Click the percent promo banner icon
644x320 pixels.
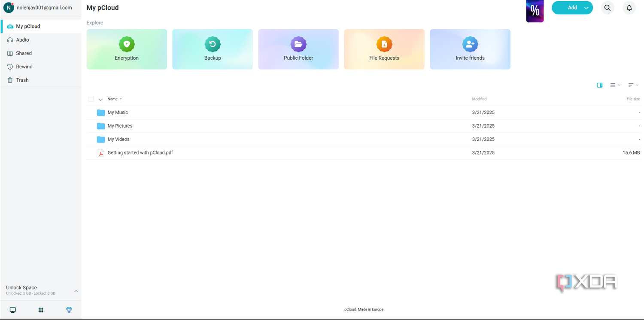tap(535, 11)
